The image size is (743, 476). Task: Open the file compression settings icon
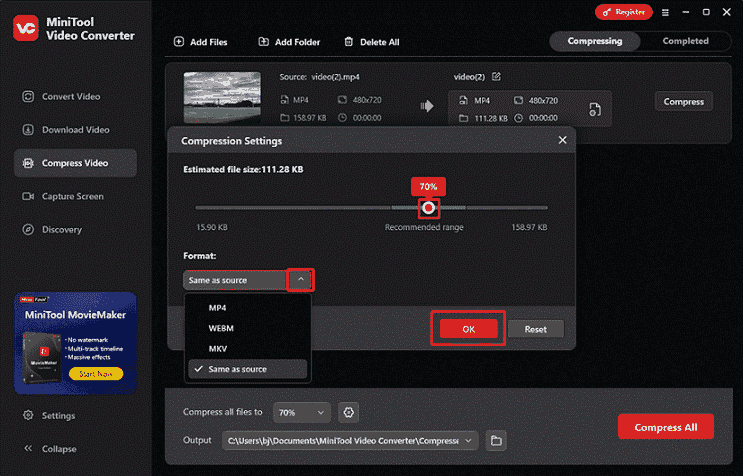[x=595, y=109]
